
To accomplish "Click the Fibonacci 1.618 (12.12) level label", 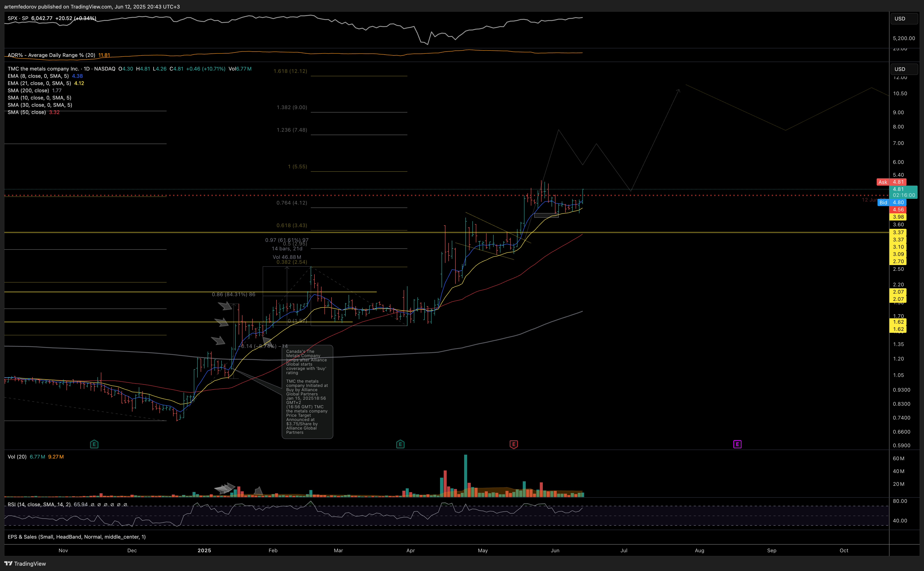I will [x=290, y=71].
